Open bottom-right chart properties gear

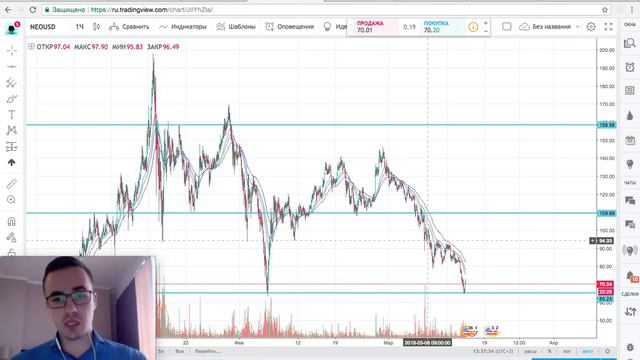pos(607,351)
